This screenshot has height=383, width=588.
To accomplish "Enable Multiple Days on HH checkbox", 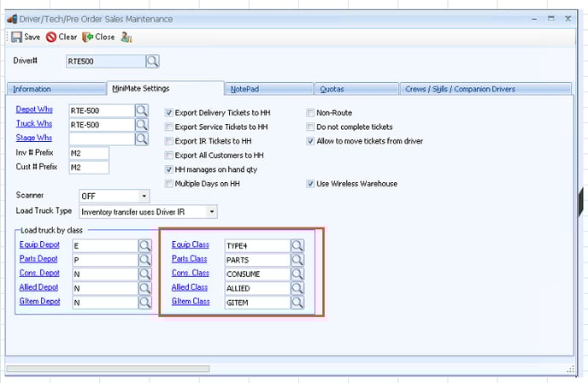I will (x=168, y=184).
